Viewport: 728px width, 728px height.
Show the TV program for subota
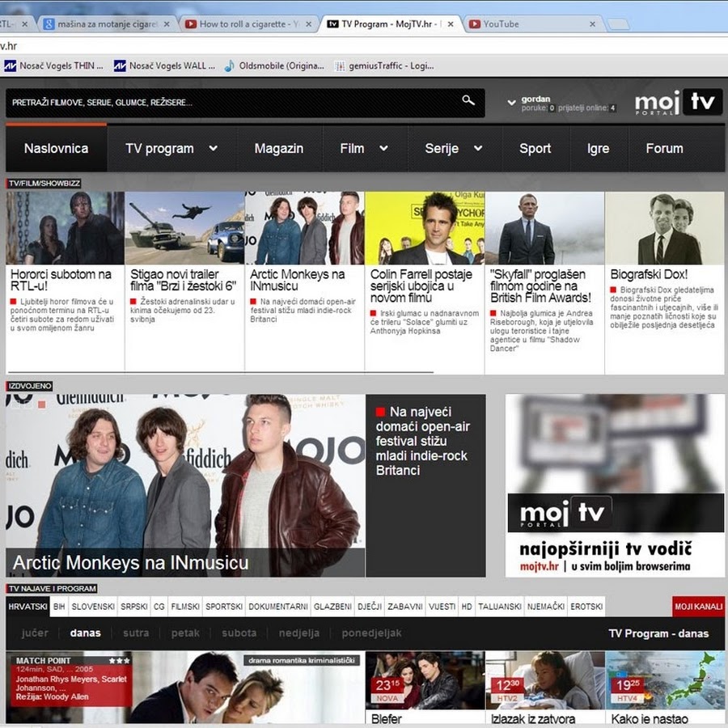(239, 633)
